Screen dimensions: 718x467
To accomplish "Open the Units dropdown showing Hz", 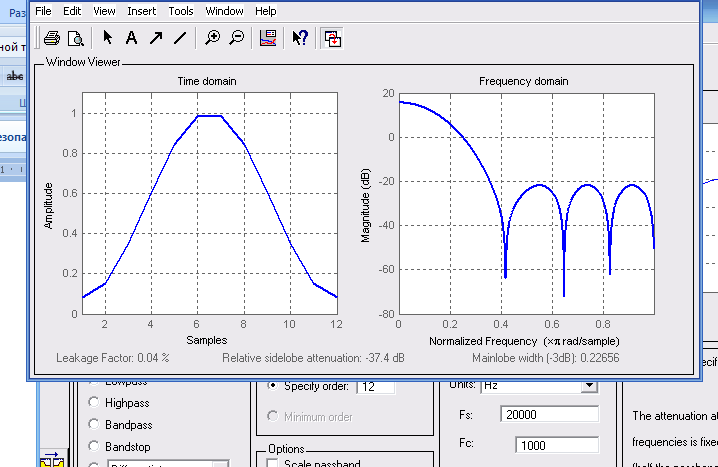I will pos(589,385).
